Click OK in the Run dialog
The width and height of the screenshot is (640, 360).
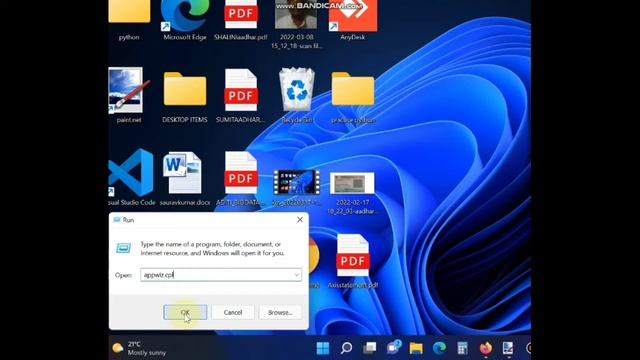(185, 312)
